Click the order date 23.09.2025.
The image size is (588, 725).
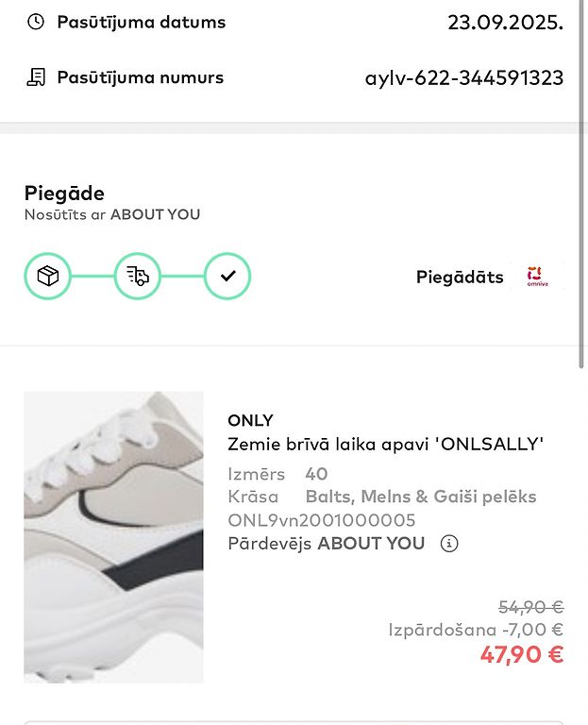pyautogui.click(x=505, y=23)
